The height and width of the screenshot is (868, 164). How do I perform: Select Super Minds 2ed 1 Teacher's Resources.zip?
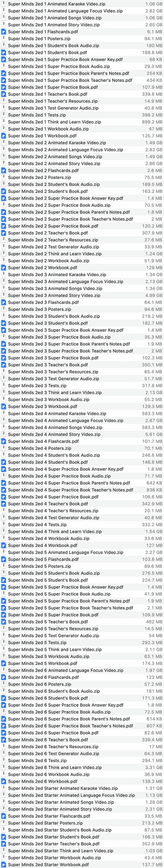(82, 101)
